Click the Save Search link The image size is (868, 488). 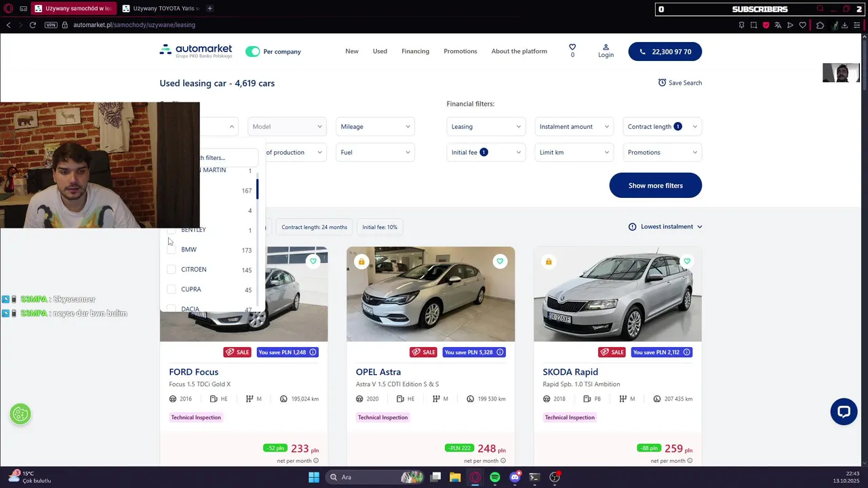tap(679, 83)
